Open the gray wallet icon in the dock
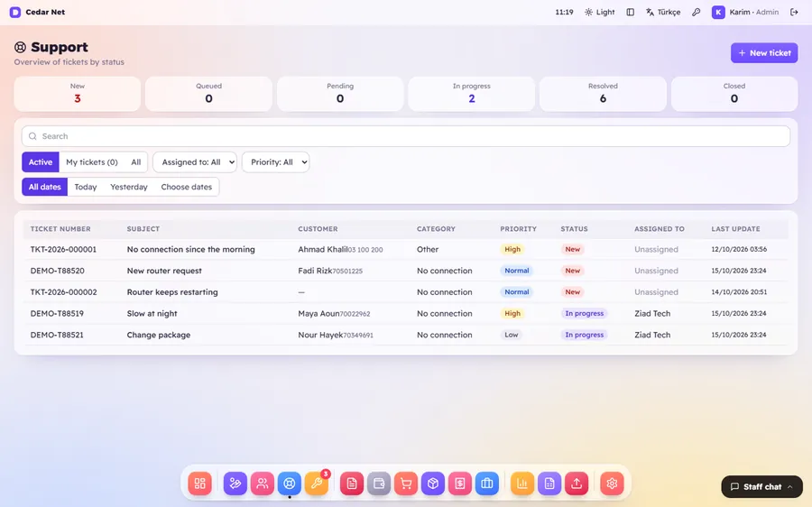This screenshot has width=812, height=507. 379,484
